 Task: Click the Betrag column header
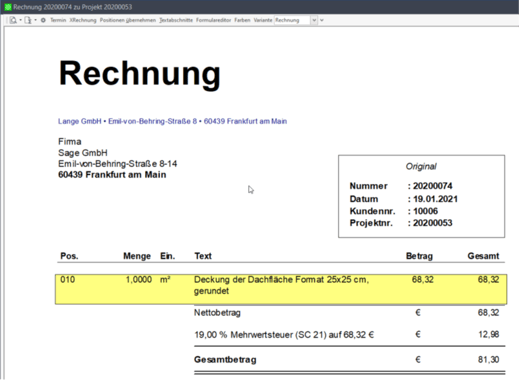point(419,256)
